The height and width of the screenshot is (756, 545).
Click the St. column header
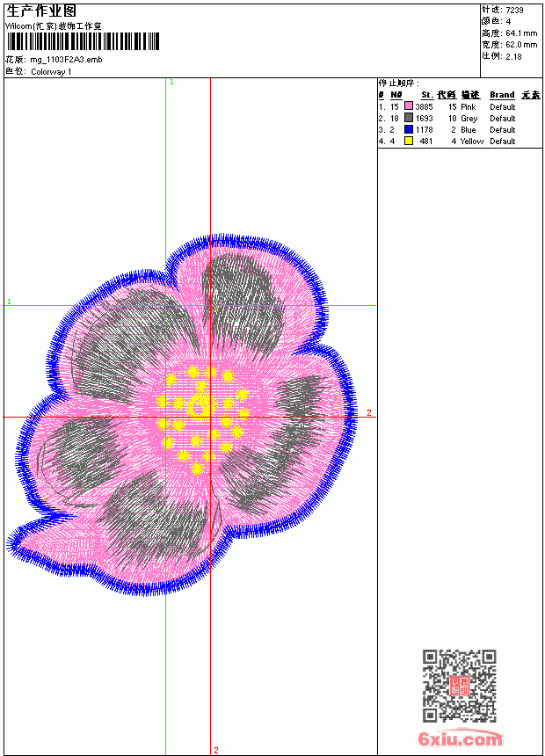[x=427, y=95]
